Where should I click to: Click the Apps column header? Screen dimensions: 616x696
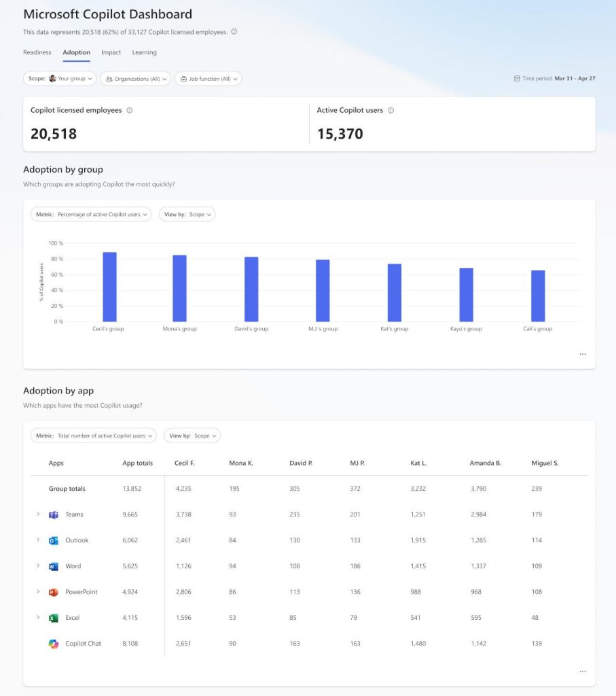[x=56, y=463]
